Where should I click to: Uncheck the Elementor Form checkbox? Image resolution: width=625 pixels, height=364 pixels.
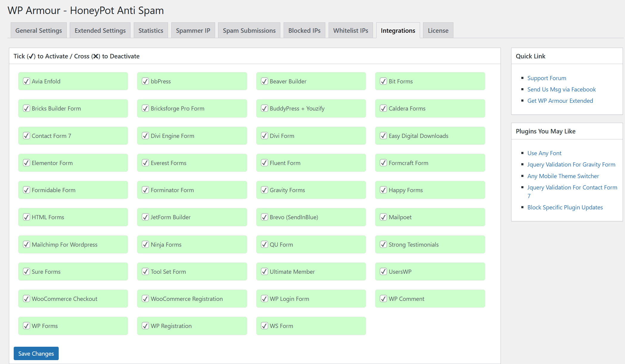(27, 163)
